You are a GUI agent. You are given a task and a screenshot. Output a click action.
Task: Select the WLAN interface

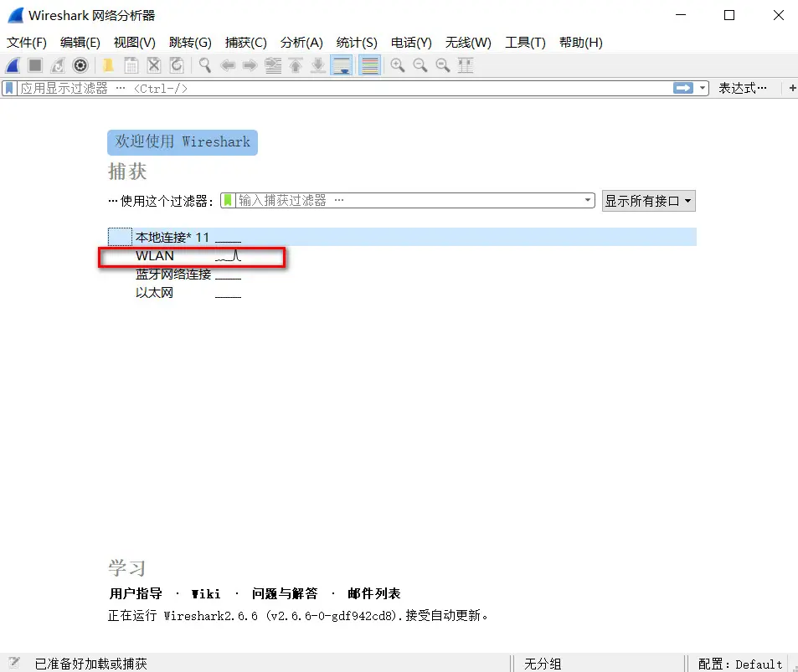click(x=402, y=256)
